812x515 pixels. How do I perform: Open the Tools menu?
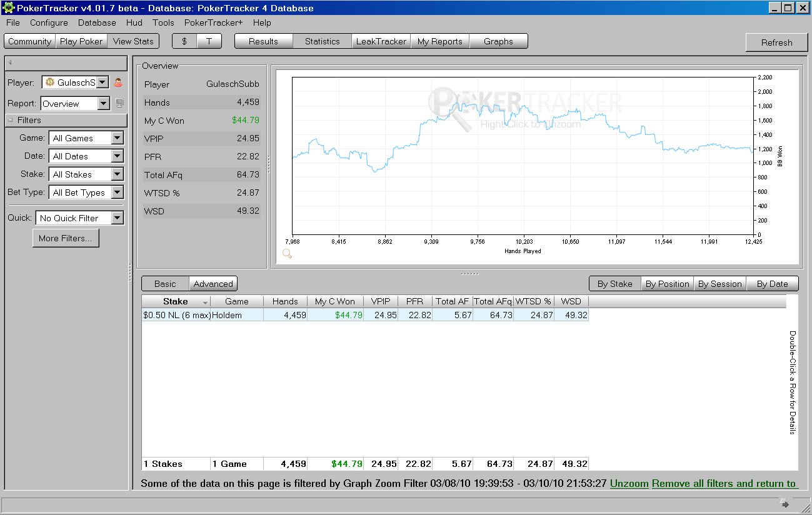point(163,22)
